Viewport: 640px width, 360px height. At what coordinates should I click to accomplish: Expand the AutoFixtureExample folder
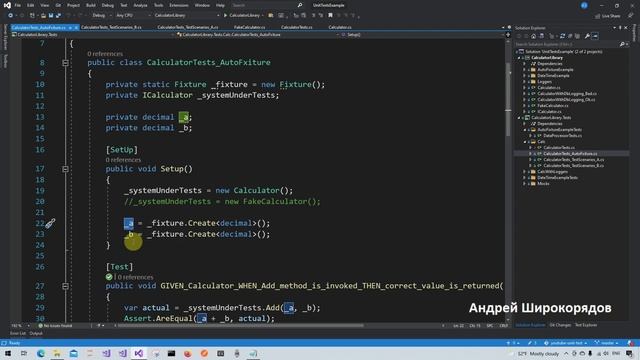(x=524, y=70)
